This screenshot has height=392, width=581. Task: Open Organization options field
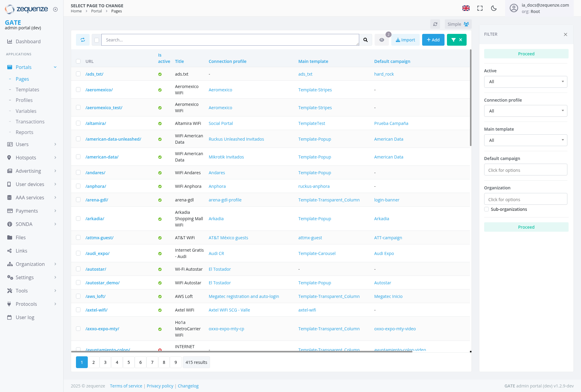pos(526,199)
